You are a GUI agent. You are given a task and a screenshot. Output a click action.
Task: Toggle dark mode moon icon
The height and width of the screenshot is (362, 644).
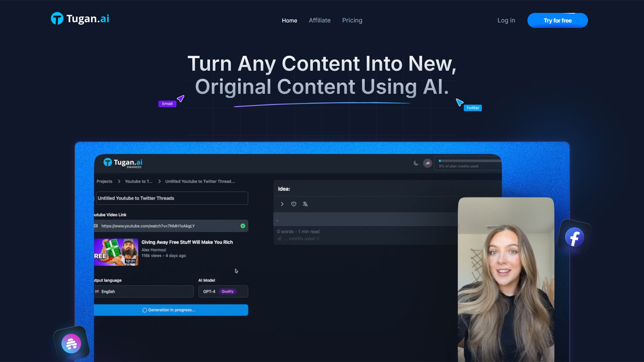point(416,163)
